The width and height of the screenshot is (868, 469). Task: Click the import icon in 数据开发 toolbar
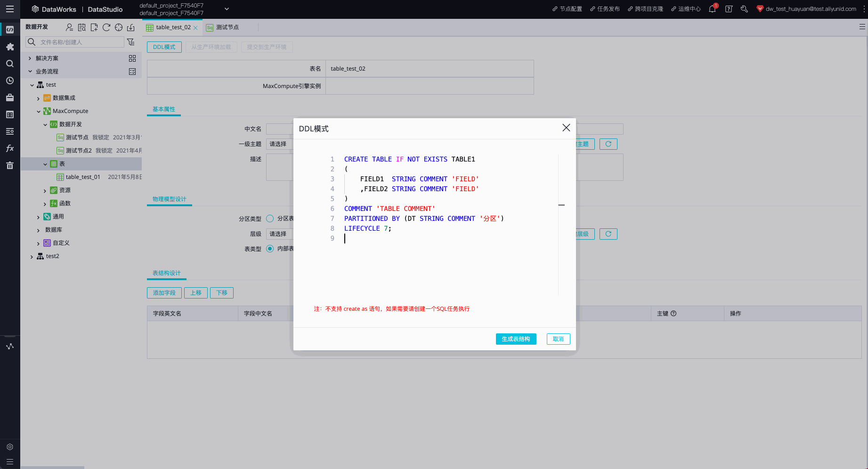click(131, 27)
